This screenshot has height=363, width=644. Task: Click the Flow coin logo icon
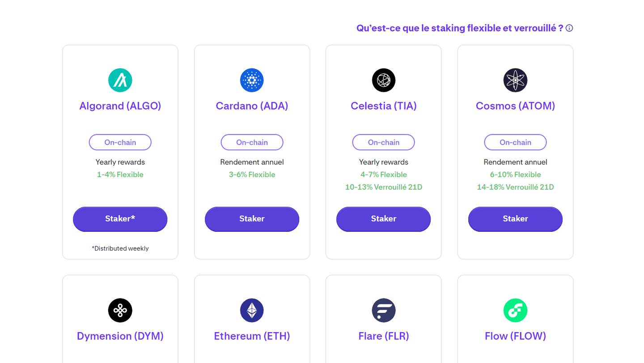click(x=515, y=310)
